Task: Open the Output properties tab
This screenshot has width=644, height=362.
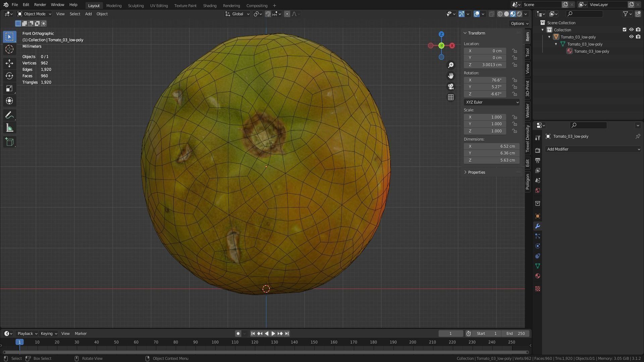Action: click(x=538, y=160)
